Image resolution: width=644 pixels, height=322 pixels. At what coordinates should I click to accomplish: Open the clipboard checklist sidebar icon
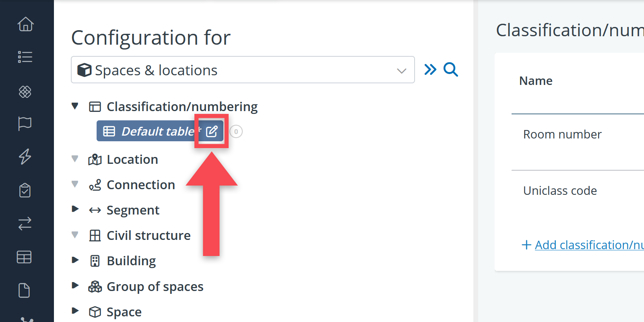coord(25,190)
